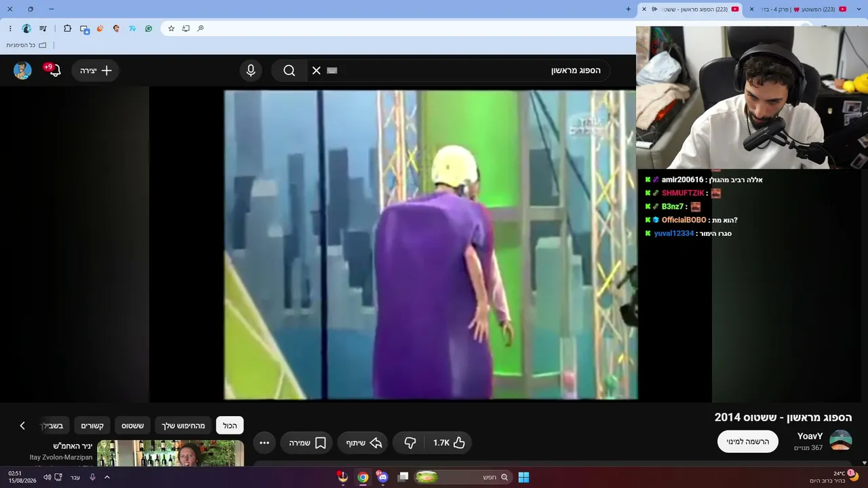
Task: Bookmark this page with the star icon
Action: tap(172, 28)
